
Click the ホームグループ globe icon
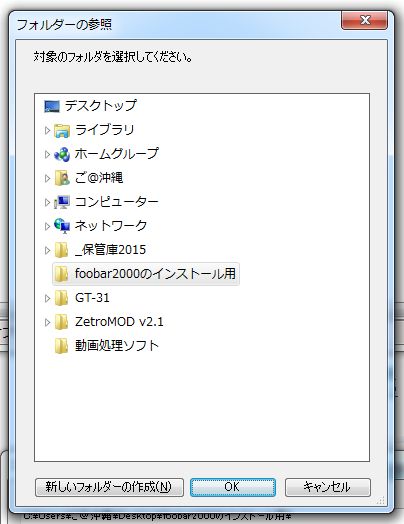[x=62, y=154]
